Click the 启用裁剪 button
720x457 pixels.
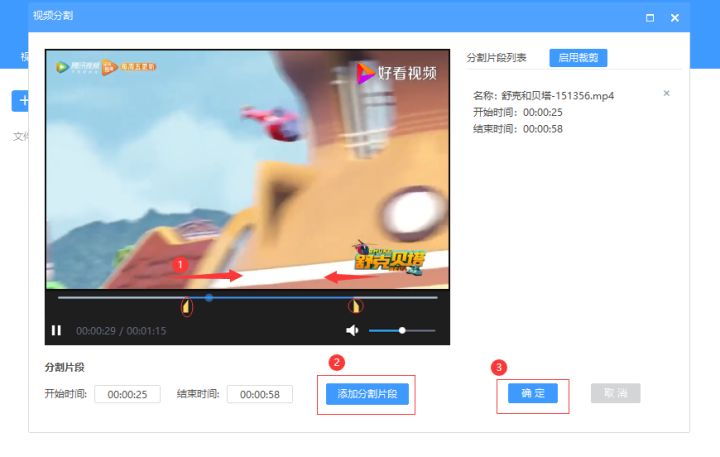coord(578,58)
